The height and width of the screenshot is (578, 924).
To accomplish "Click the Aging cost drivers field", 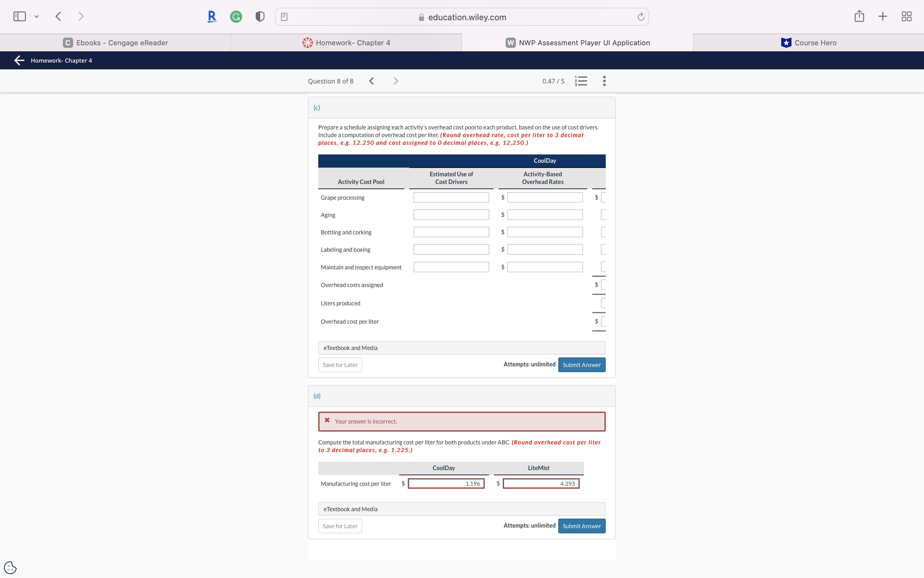I will (451, 215).
